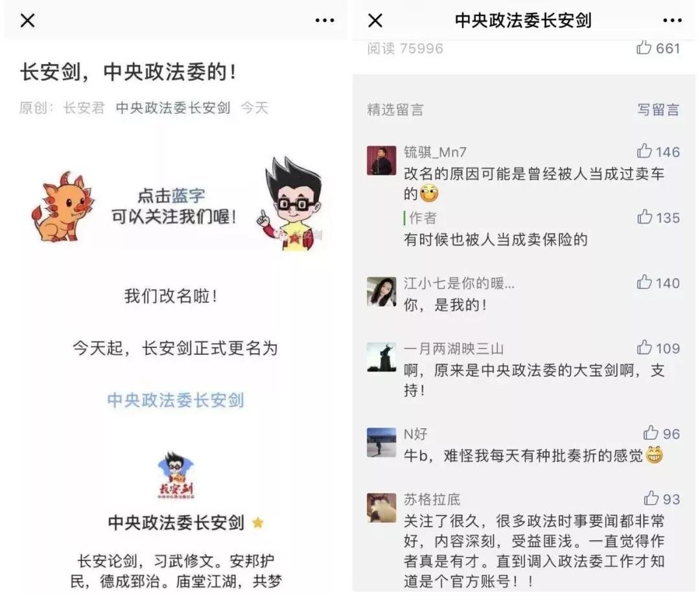The width and height of the screenshot is (700, 596).
Task: Open the three-dot menu on the comments page
Action: 672,21
